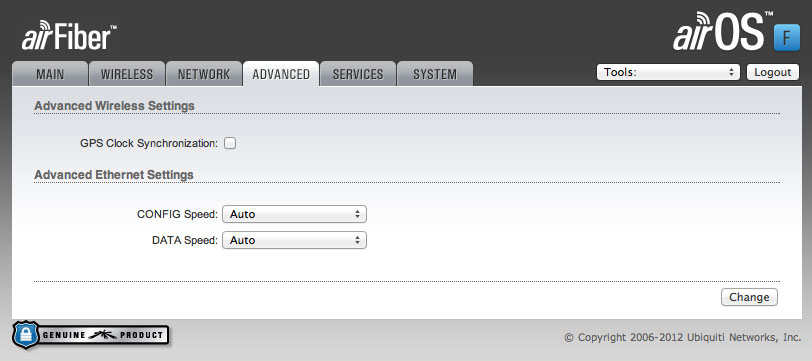Click the Change button
Viewport: 812px width, 361px height.
point(749,297)
